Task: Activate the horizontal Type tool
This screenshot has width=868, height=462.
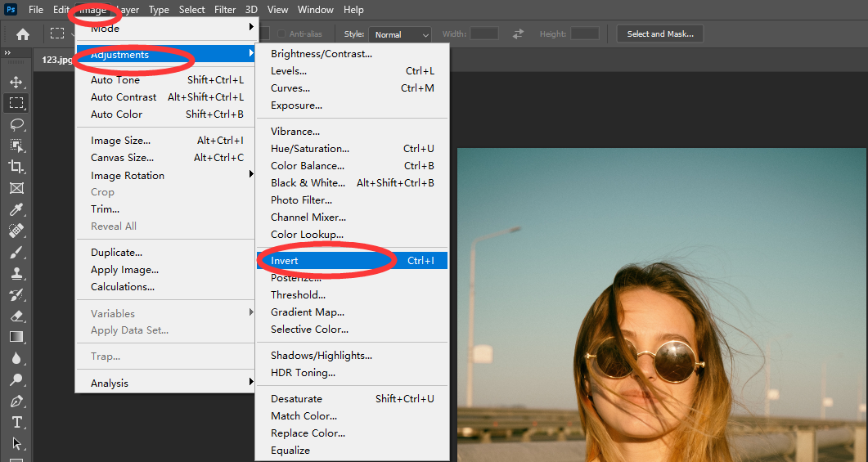Action: coord(16,422)
